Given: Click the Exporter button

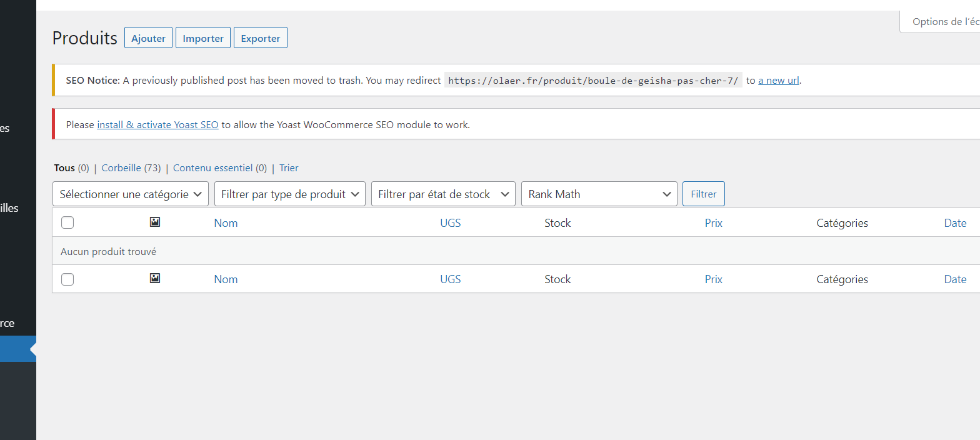Looking at the screenshot, I should coord(260,38).
